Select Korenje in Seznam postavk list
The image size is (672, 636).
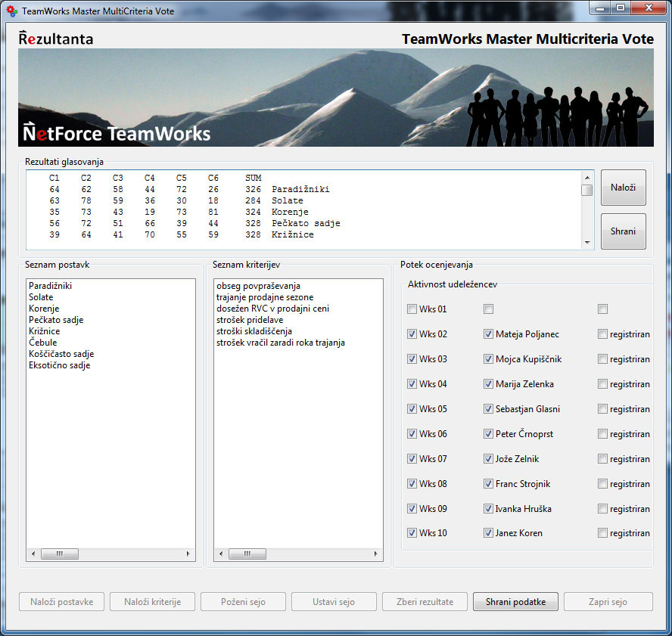tap(44, 309)
